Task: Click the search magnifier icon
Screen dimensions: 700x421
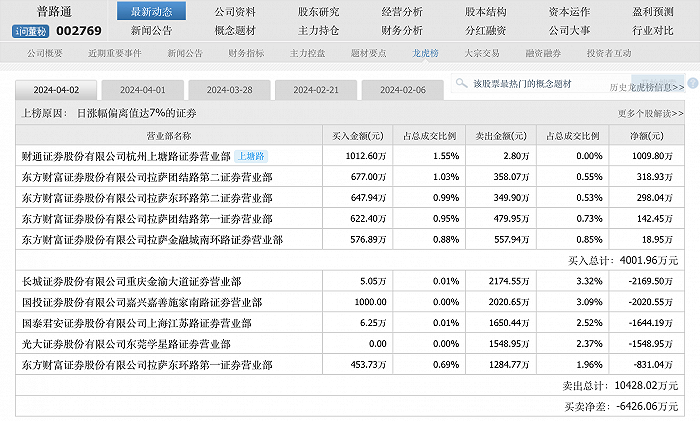Action: coord(462,84)
